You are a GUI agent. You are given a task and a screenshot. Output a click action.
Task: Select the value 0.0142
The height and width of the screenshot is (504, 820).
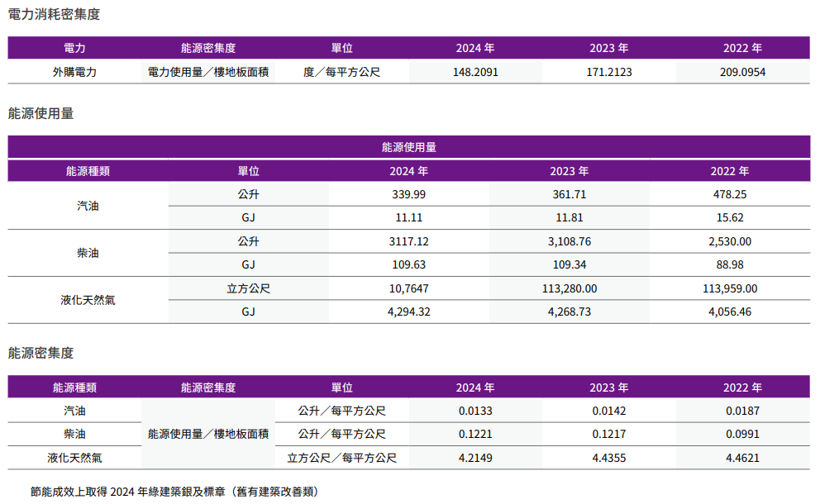tap(608, 411)
